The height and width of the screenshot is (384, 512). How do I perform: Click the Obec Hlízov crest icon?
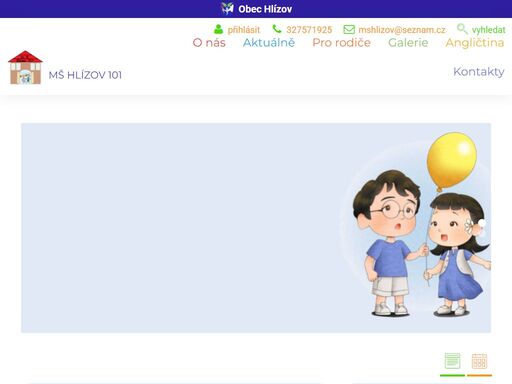coord(227,9)
